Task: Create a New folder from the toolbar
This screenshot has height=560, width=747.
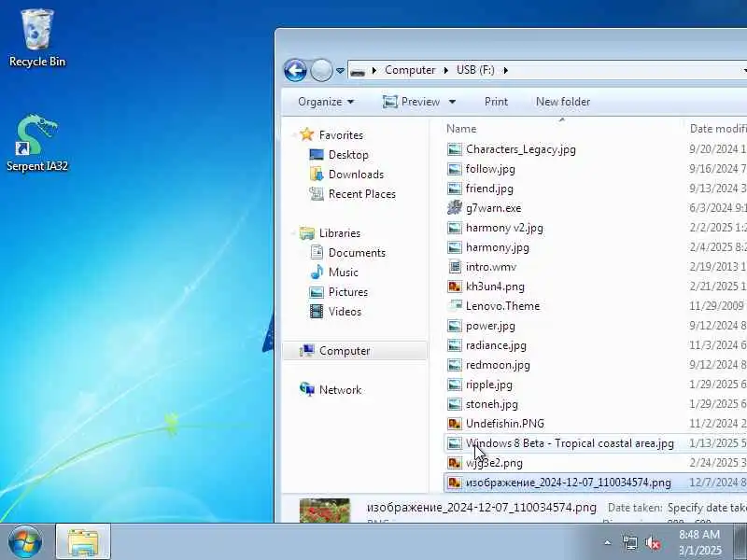Action: 563,102
